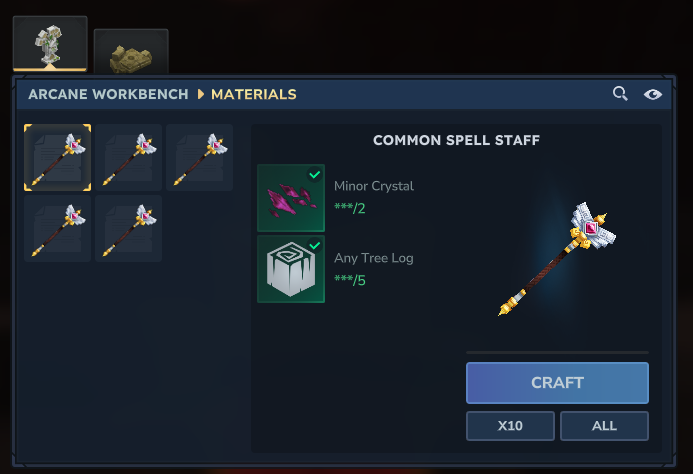Craft all with the ALL button
Image resolution: width=693 pixels, height=474 pixels.
pos(605,426)
